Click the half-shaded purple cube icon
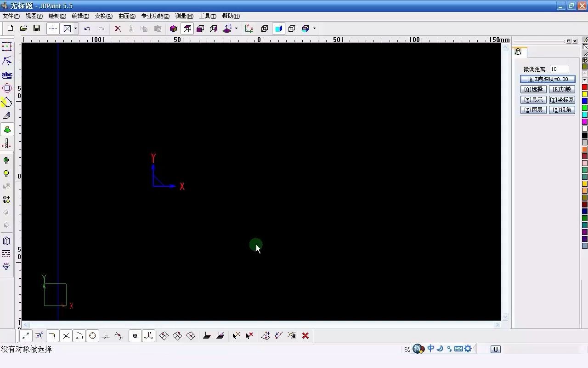The width and height of the screenshot is (588, 368). [x=200, y=29]
